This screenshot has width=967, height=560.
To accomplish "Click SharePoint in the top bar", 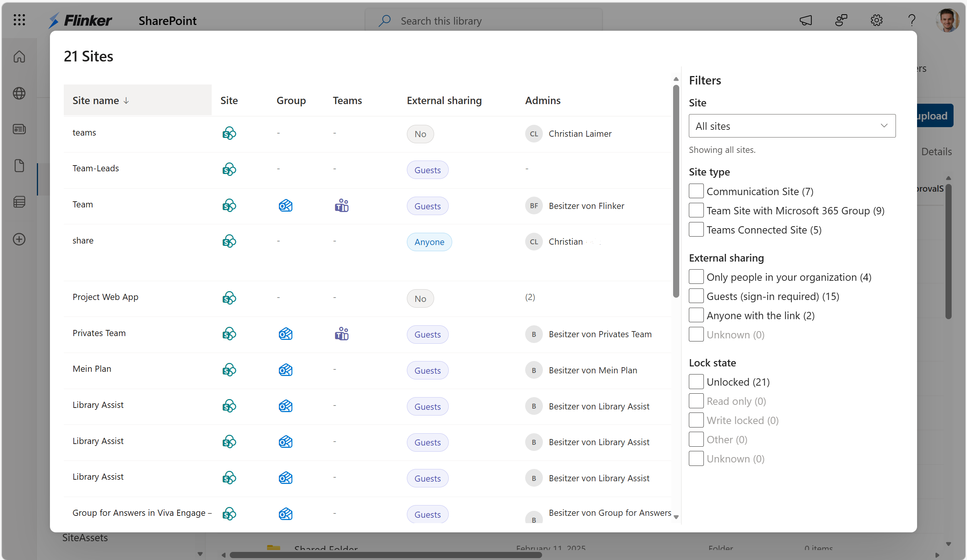I will pos(167,20).
